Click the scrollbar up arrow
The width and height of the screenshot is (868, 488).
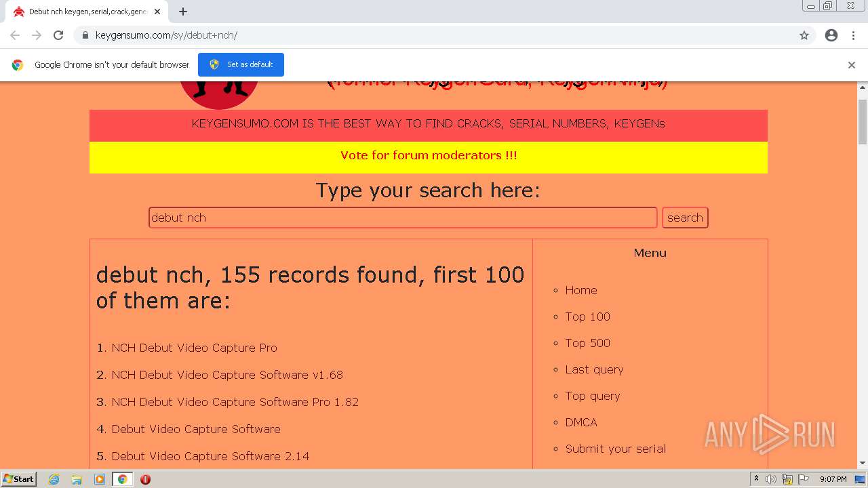tap(863, 87)
